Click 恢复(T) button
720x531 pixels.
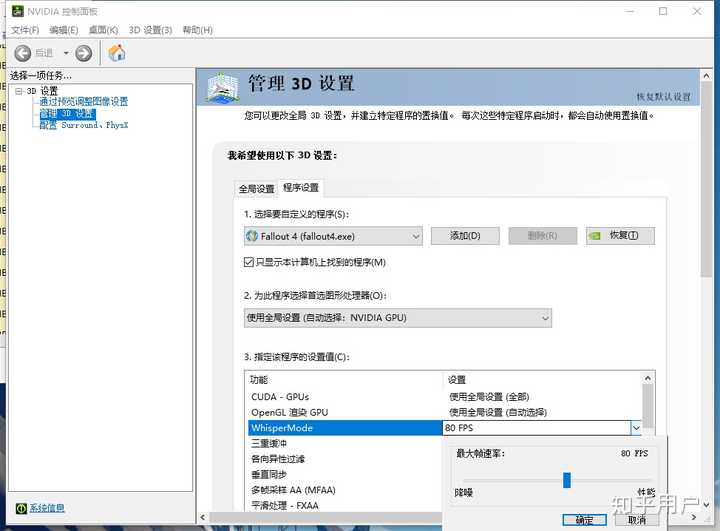[x=620, y=236]
